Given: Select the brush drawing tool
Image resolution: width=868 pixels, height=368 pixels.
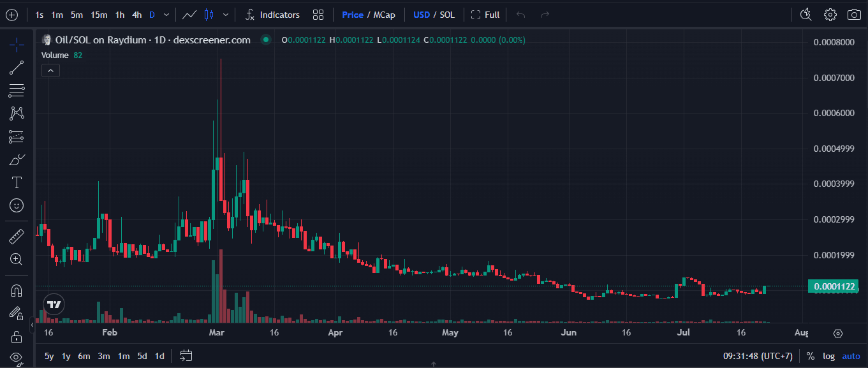Looking at the screenshot, I should [x=17, y=159].
